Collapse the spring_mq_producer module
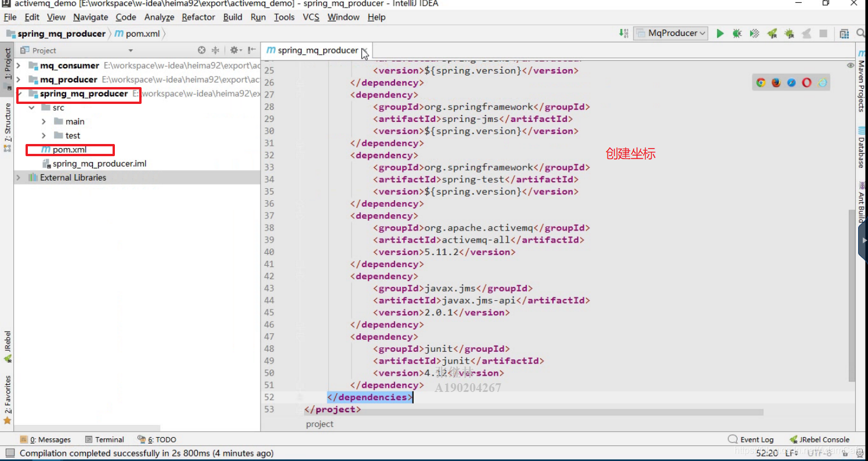 [x=19, y=93]
